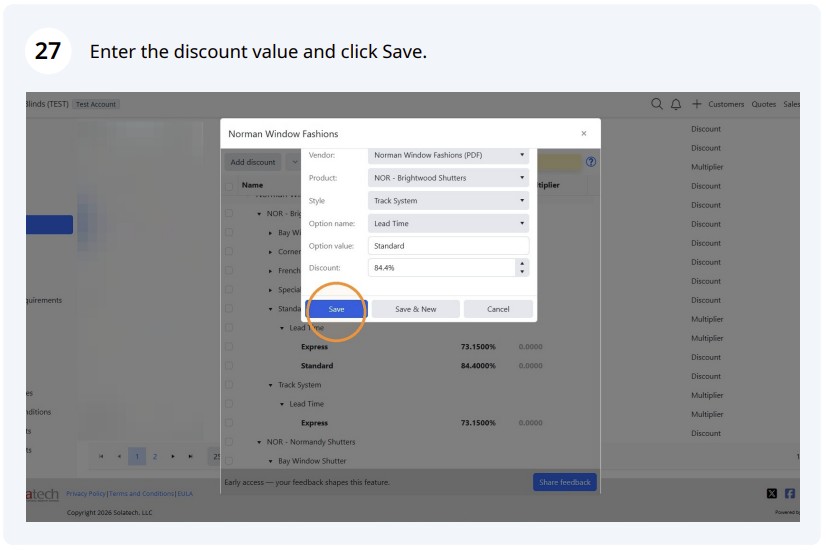Tick the checkbox for NOR - Normandy Shutters row
The width and height of the screenshot is (827, 550).
click(x=229, y=441)
